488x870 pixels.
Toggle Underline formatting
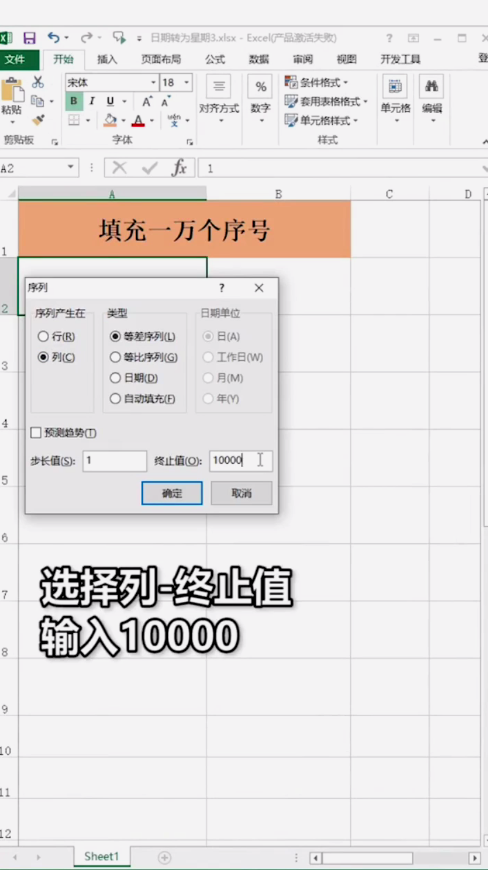click(x=110, y=101)
